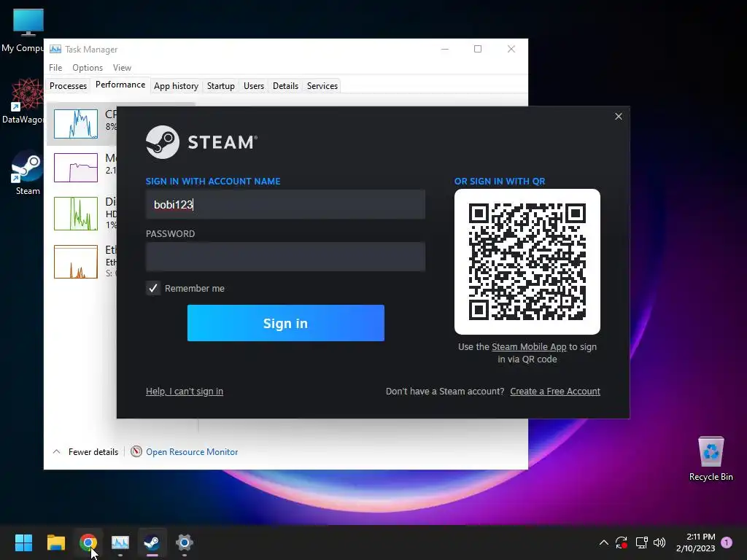Show hidden system tray icons
This screenshot has height=560, width=747.
(603, 542)
